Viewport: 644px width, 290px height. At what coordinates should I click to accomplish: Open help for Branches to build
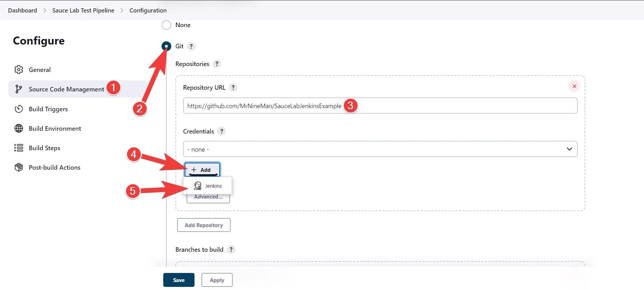pos(231,249)
